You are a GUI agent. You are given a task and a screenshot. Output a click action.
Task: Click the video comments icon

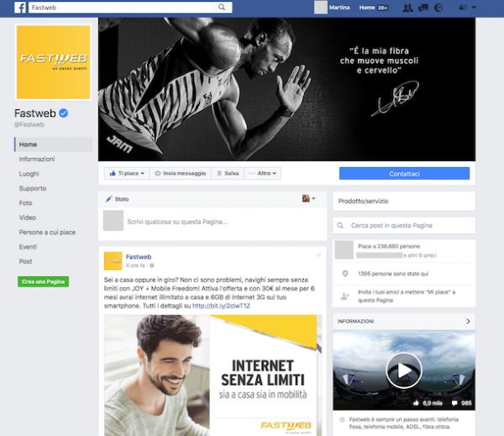pyautogui.click(x=454, y=403)
